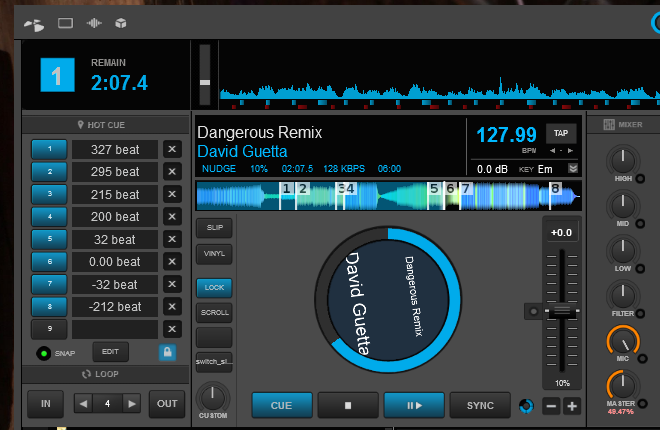This screenshot has height=430, width=660.
Task: Click the deck 1 number badge
Action: point(57,75)
